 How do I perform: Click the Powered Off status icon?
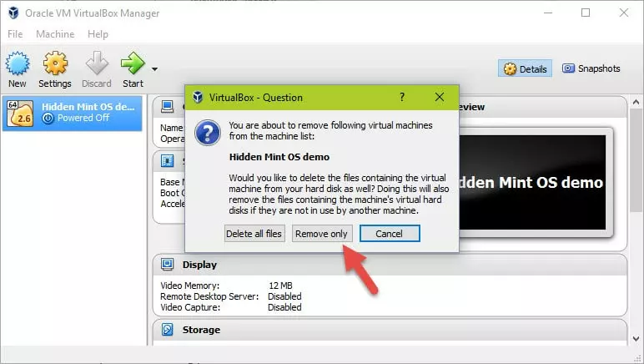tap(48, 119)
